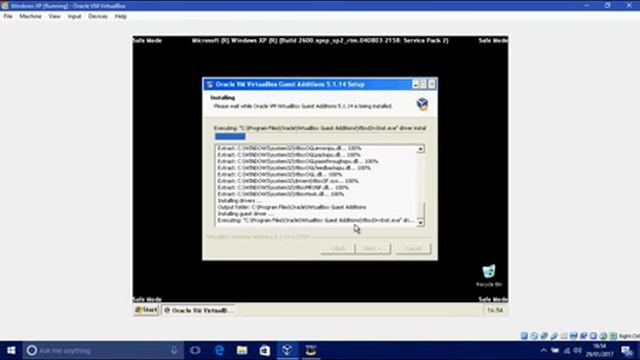Click the battery icon in system tray
Viewport: 640px width, 360px height.
tap(555, 350)
